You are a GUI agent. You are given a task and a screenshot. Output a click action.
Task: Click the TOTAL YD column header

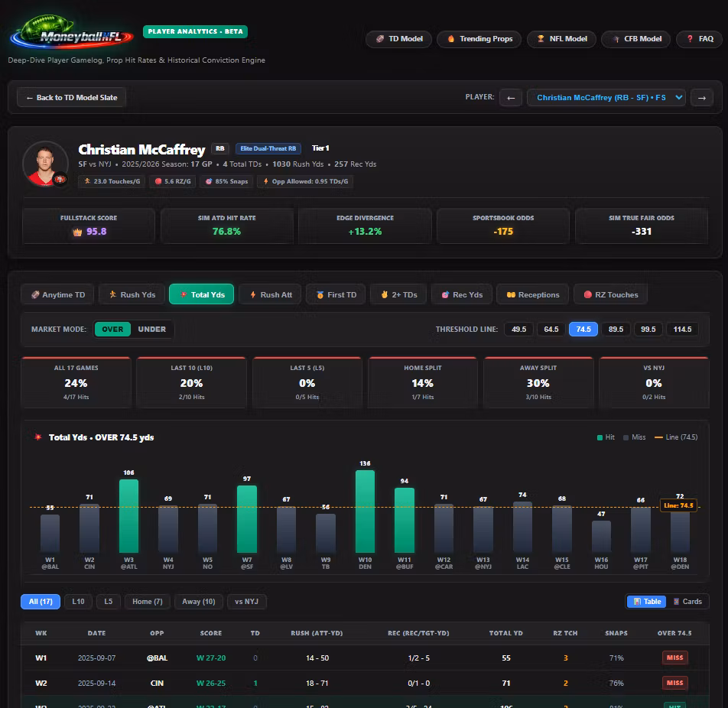coord(505,633)
